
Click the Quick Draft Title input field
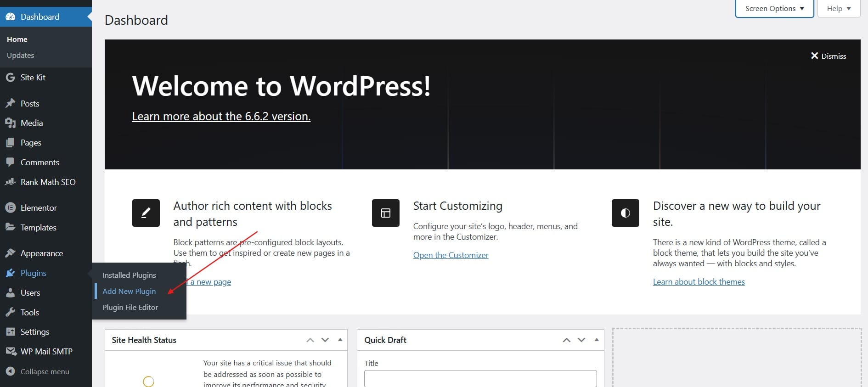(x=480, y=379)
